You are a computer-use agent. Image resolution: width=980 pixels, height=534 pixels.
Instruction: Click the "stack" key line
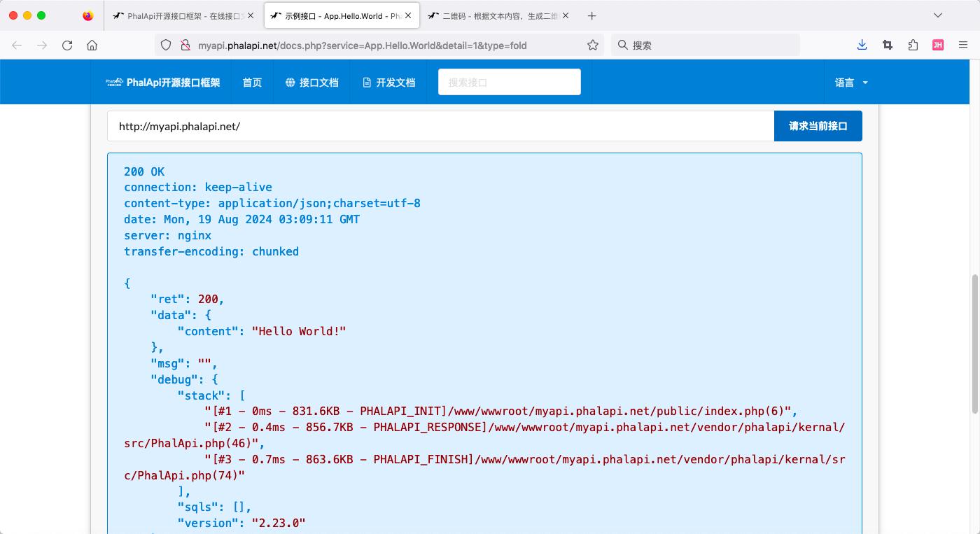point(211,396)
